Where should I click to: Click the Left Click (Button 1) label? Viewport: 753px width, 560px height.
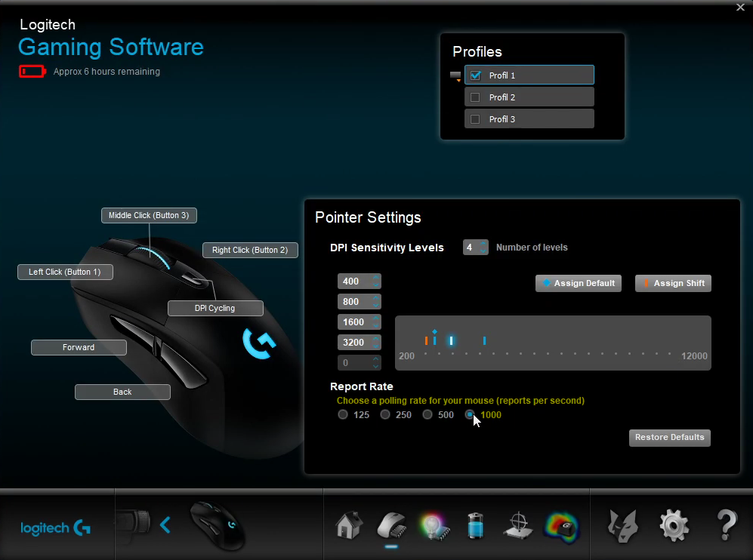[x=65, y=272]
